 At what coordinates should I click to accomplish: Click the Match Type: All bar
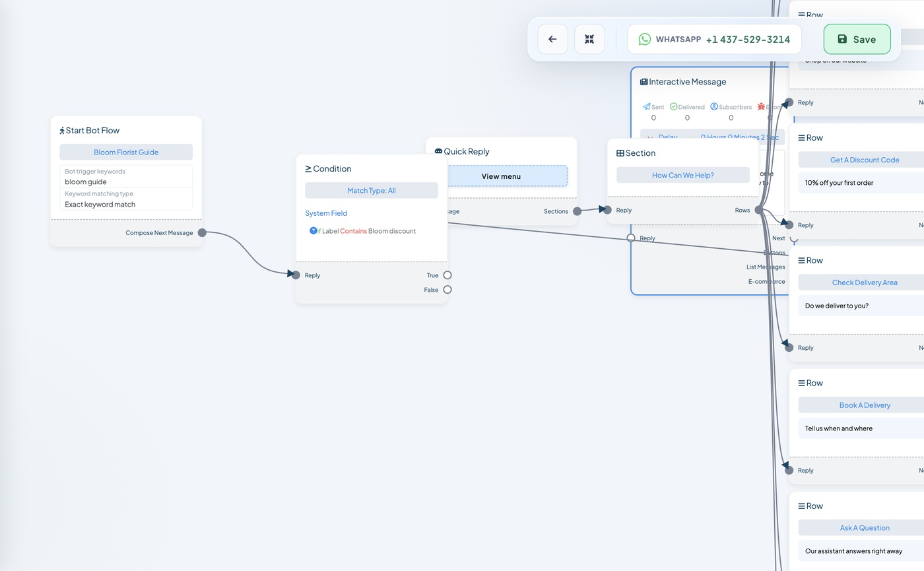tap(372, 191)
